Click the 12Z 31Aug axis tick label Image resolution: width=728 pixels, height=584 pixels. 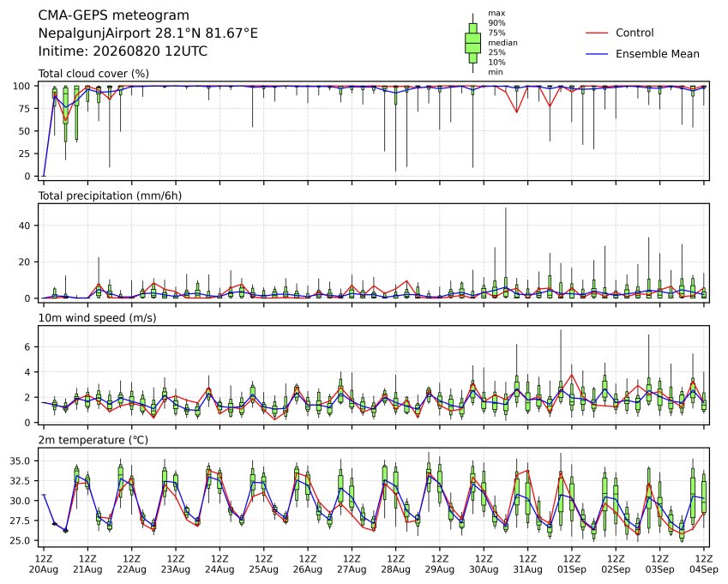tap(528, 564)
